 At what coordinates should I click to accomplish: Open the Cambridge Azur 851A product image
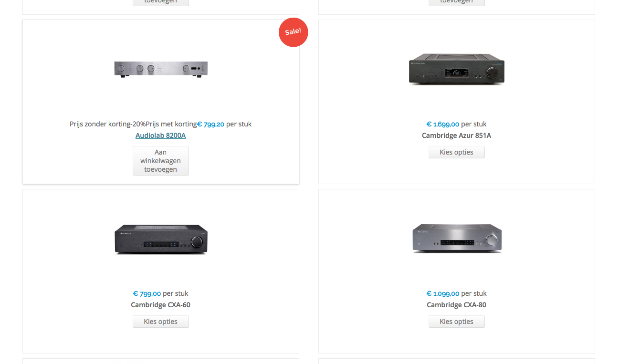click(x=457, y=69)
